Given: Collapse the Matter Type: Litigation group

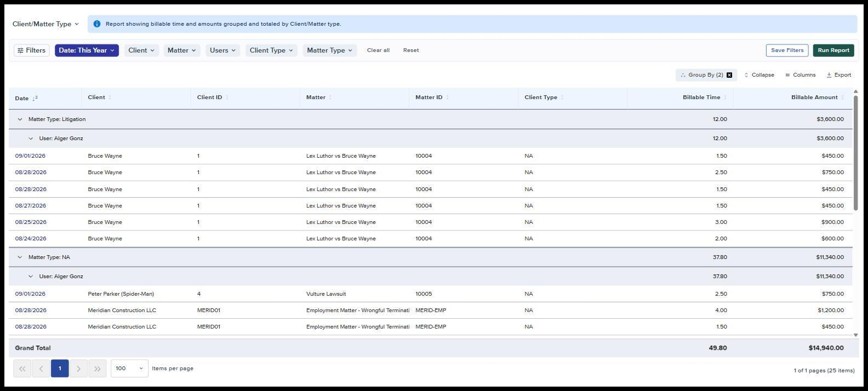Looking at the screenshot, I should coord(20,119).
